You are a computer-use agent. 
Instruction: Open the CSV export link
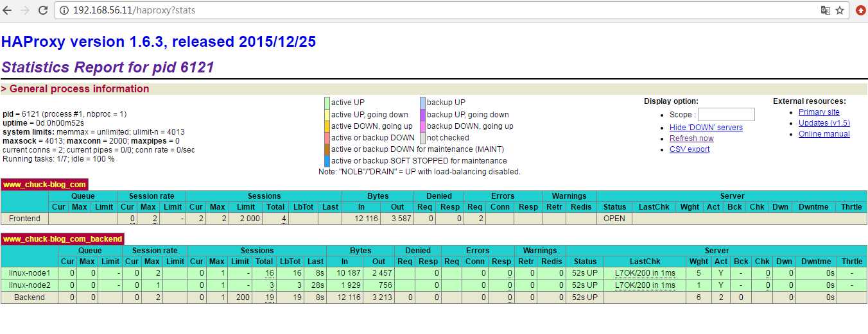[690, 149]
